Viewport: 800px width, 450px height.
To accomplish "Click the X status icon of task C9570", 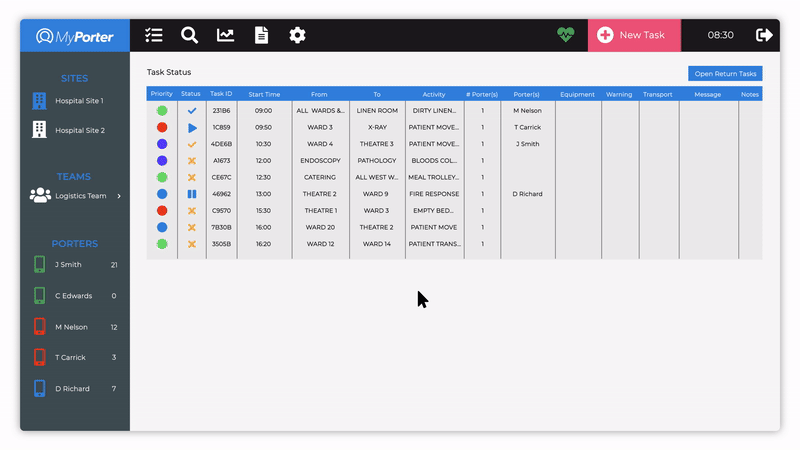I will (192, 211).
